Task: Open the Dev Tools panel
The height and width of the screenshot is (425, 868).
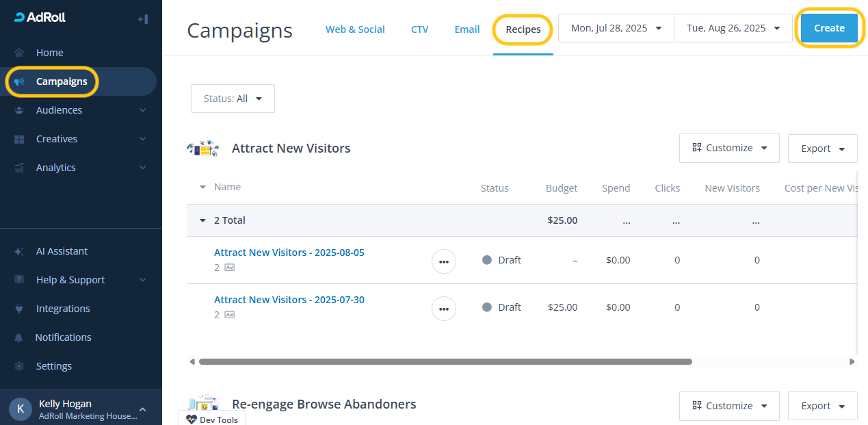Action: 212,420
